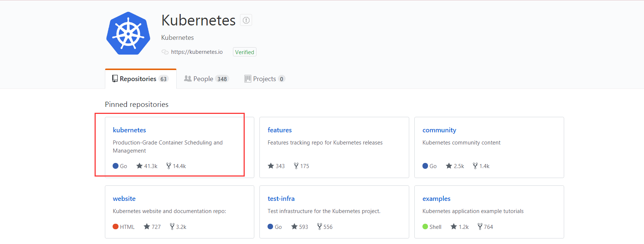The height and width of the screenshot is (244, 644).
Task: Click the fork icon showing 14.4k
Action: coord(169,166)
